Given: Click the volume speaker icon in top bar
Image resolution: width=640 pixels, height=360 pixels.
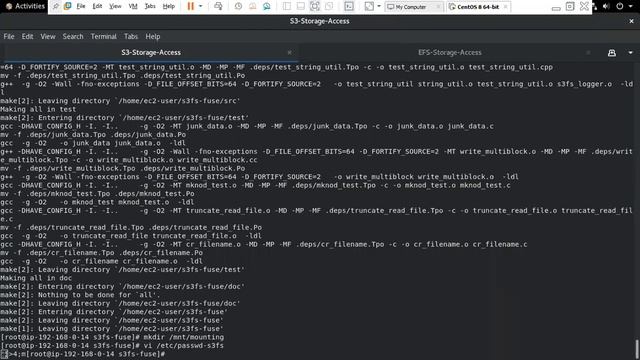Looking at the screenshot, I should click(x=606, y=6).
